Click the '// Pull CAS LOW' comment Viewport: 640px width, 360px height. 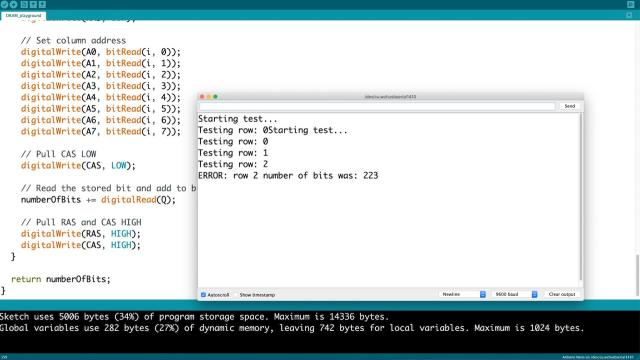pyautogui.click(x=58, y=154)
